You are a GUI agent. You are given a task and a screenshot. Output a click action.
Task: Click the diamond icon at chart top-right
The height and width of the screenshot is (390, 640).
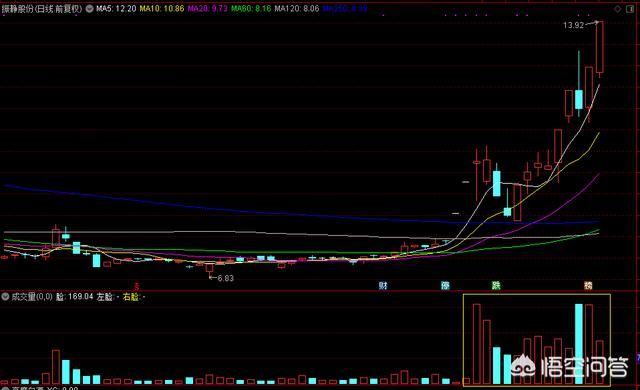point(618,9)
